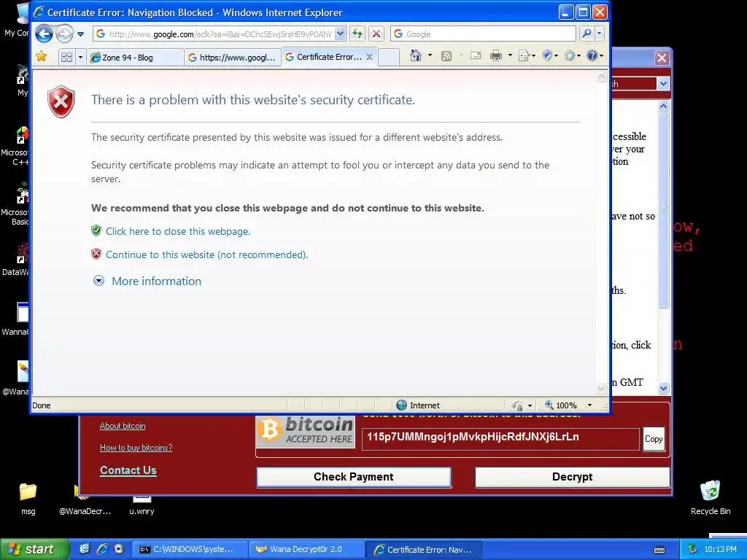
Task: Click the Windows Media Player quick launch icon
Action: point(119,549)
